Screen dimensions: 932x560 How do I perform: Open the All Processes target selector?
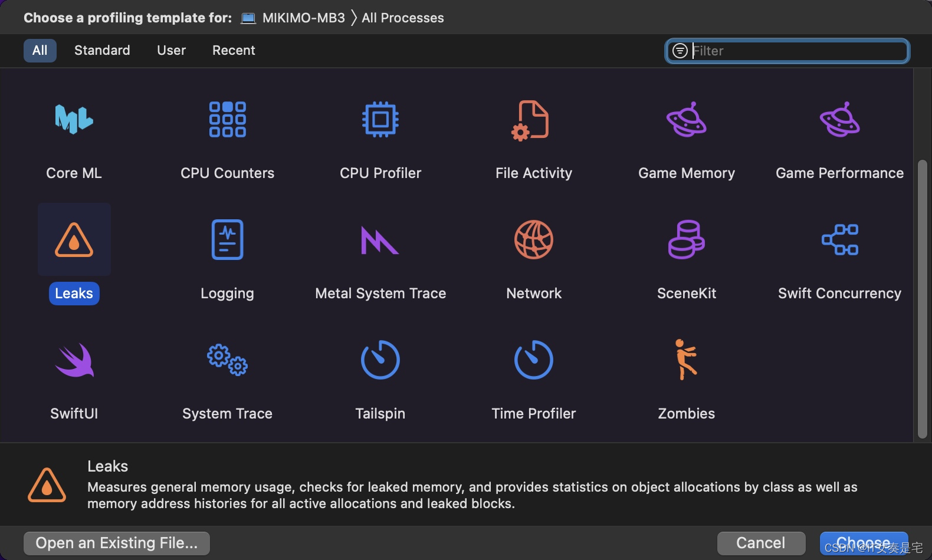(403, 18)
